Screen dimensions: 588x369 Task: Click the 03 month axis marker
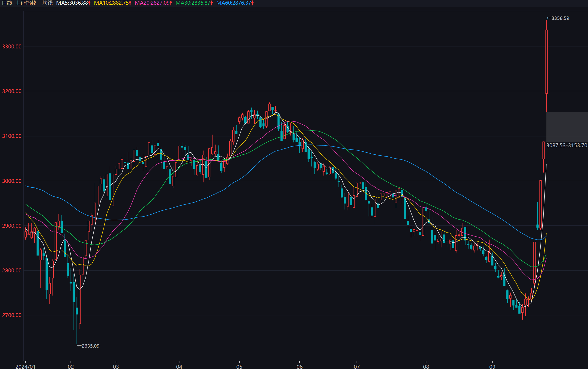[116, 367]
